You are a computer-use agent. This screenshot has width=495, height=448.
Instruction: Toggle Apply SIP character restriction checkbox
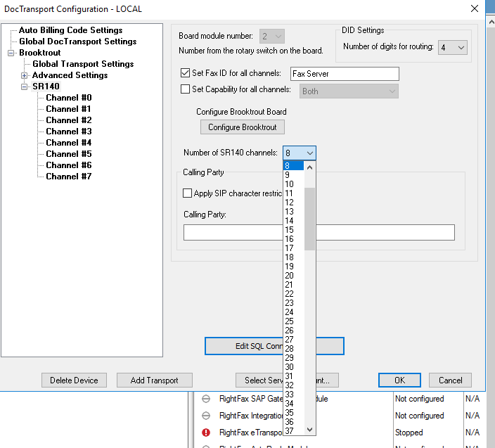tap(188, 193)
